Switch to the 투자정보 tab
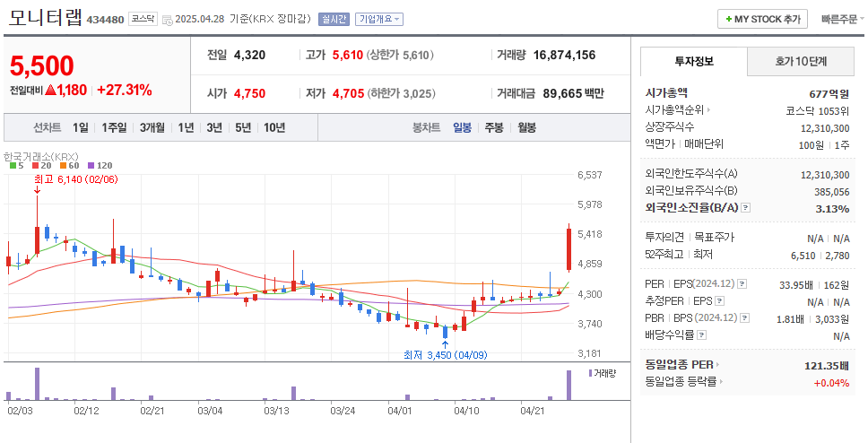 coord(694,62)
